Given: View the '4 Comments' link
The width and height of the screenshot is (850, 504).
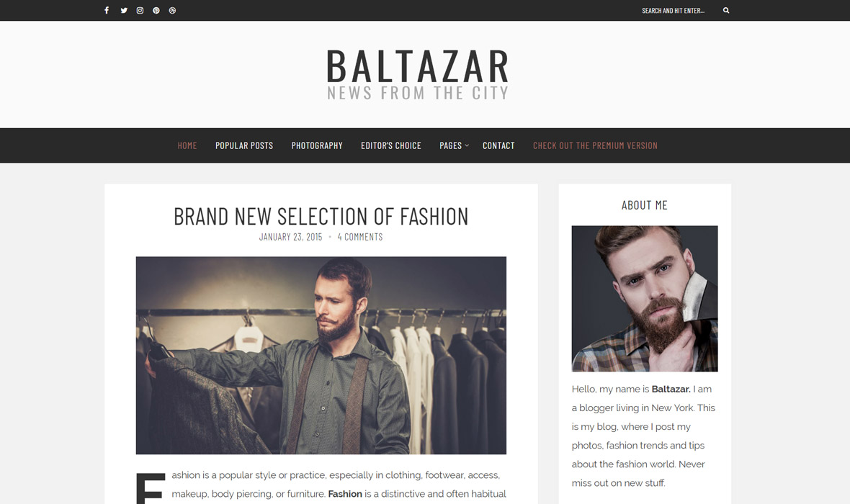Looking at the screenshot, I should click(x=360, y=237).
